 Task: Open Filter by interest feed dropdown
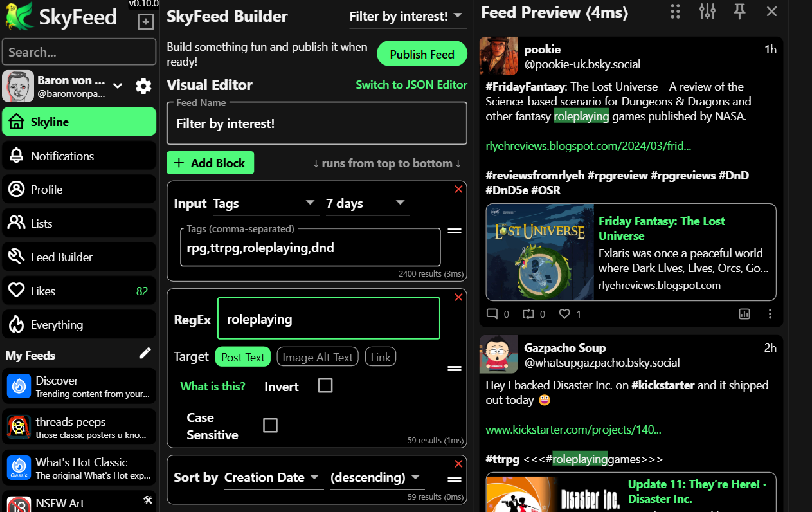pyautogui.click(x=408, y=17)
